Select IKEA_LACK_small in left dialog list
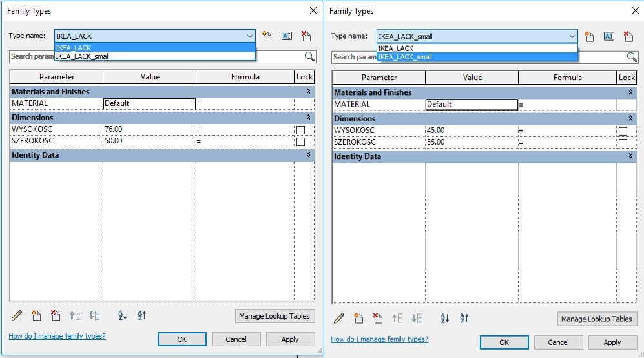644x358 pixels. (155, 56)
